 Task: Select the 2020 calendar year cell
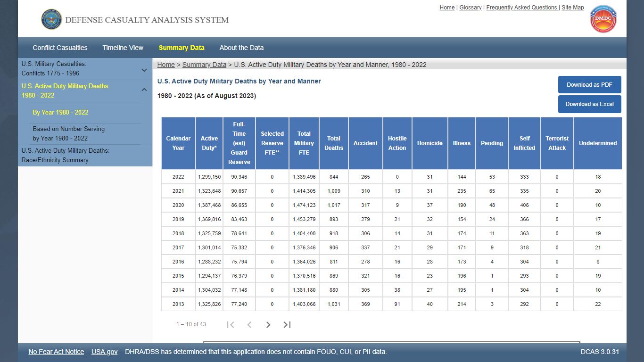178,205
